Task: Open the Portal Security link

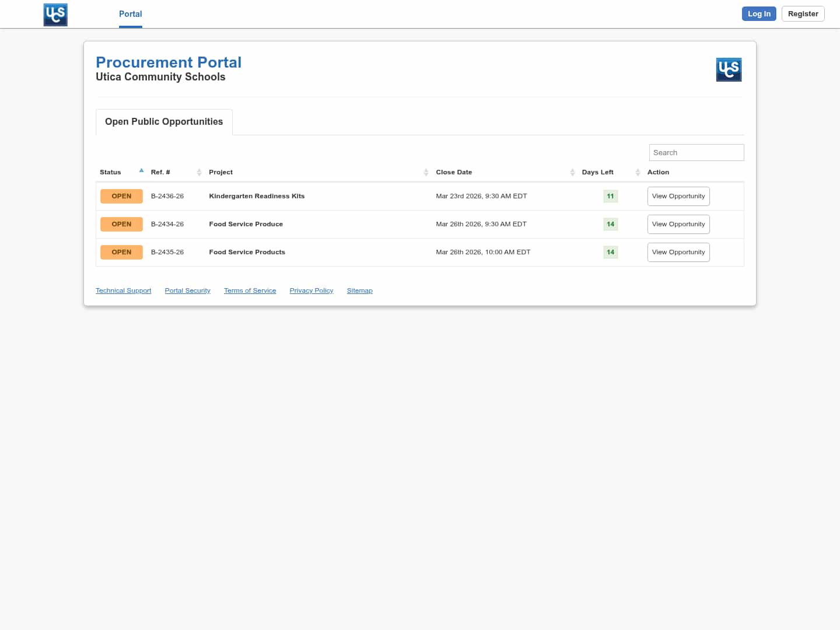Action: point(187,290)
